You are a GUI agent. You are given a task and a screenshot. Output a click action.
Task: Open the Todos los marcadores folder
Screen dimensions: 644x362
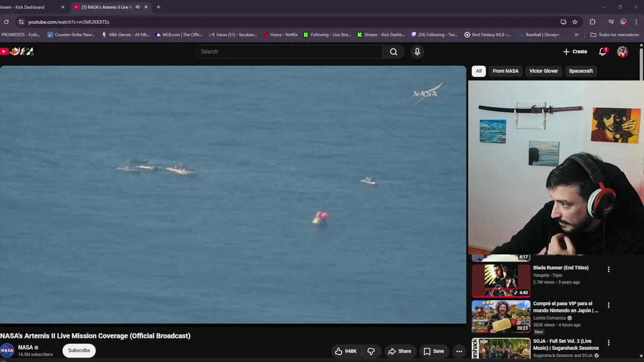[x=614, y=35]
